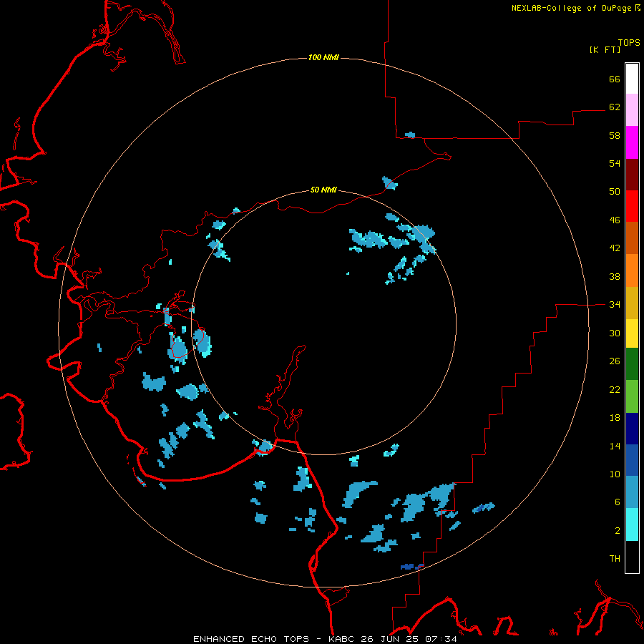Click the legend value 30
The width and height of the screenshot is (644, 644).
coord(615,333)
